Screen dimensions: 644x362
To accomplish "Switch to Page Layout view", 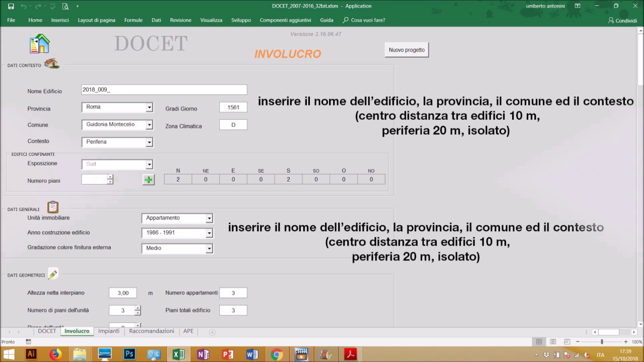I will [553, 341].
